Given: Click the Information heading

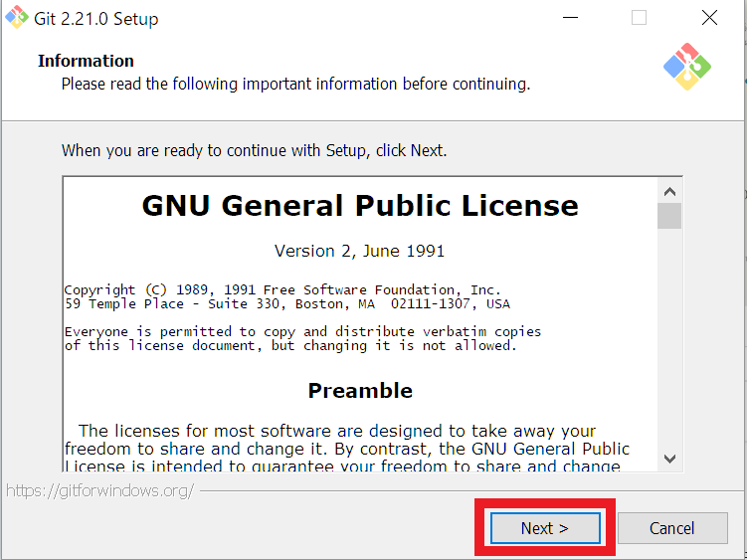Looking at the screenshot, I should pos(86,61).
